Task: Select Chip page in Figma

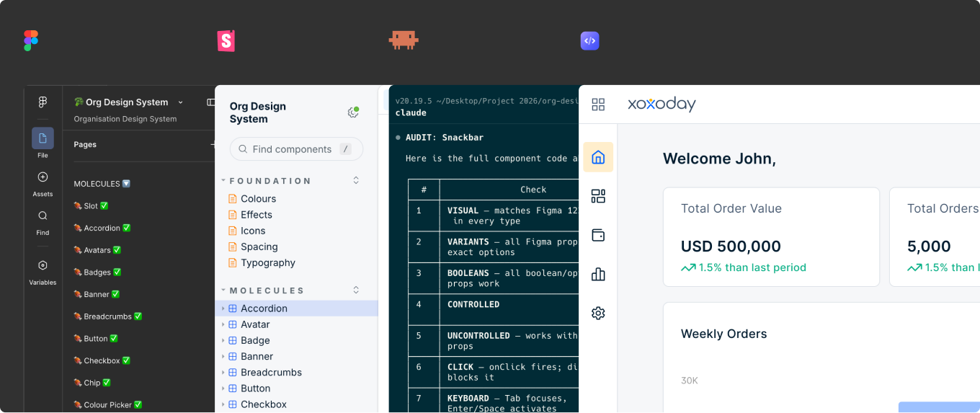Action: click(x=92, y=383)
